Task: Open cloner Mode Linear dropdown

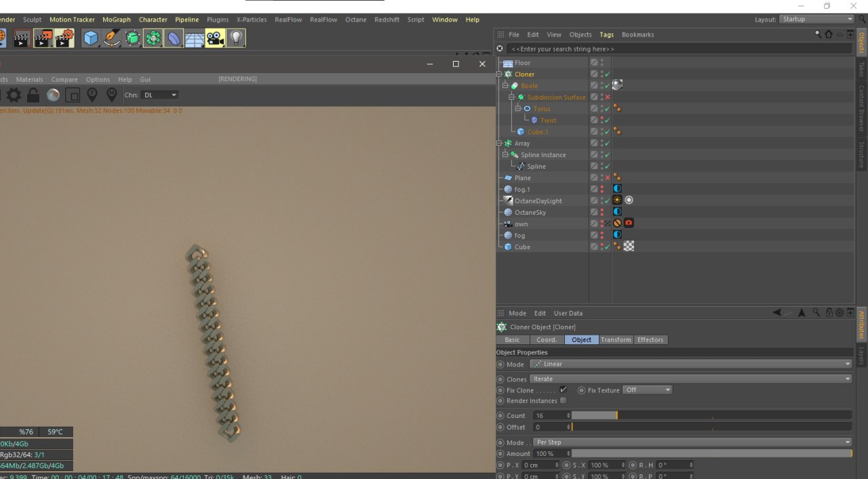Action: (x=690, y=364)
